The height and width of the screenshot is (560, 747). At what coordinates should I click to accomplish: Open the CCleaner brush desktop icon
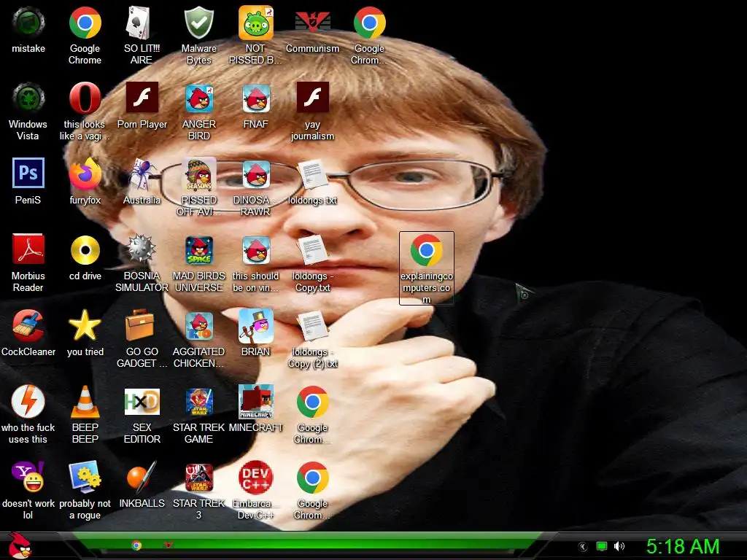click(28, 326)
